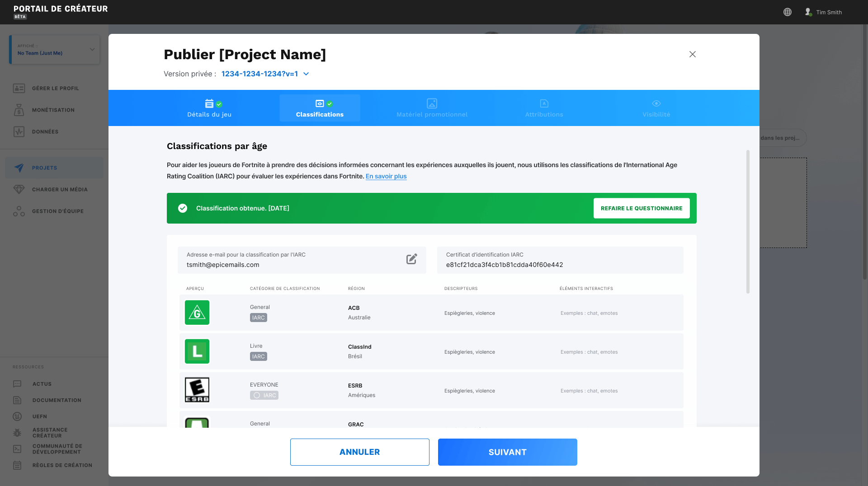Click the ClassInd Livre rating icon
This screenshot has height=486, width=868.
(x=197, y=351)
